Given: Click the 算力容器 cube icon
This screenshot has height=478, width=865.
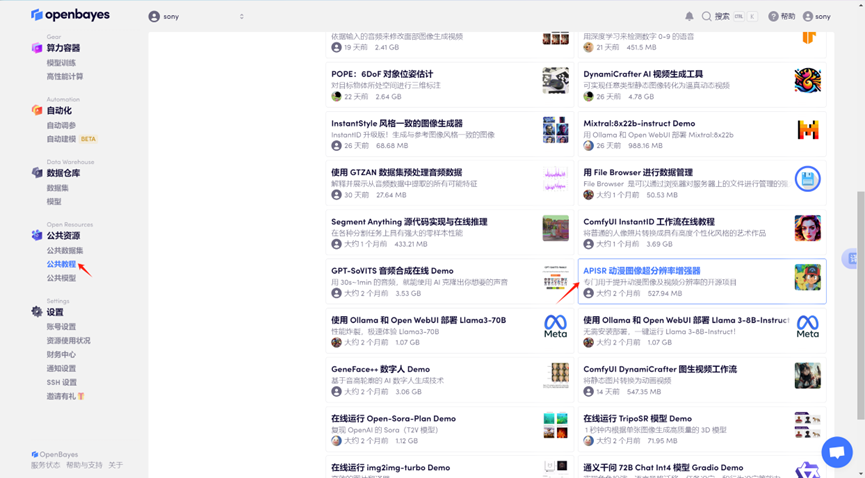Looking at the screenshot, I should pyautogui.click(x=36, y=48).
